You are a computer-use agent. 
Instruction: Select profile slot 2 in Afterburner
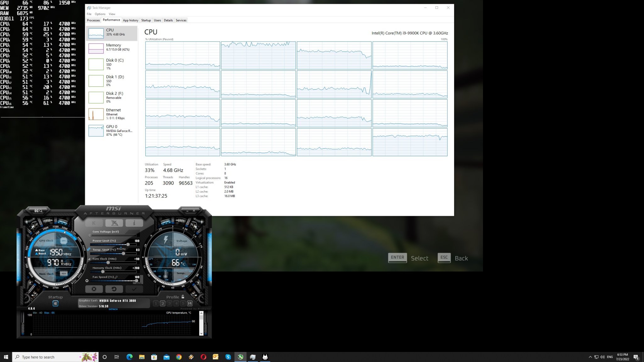[163, 303]
